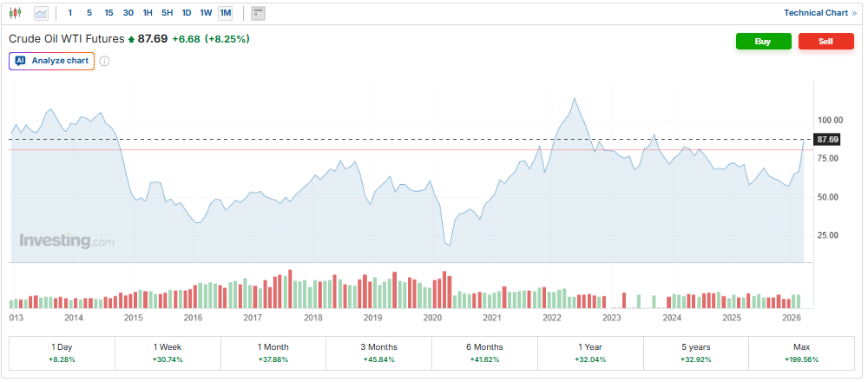Image resolution: width=868 pixels, height=382 pixels.
Task: Click the AI Analyze chart button
Action: click(52, 61)
